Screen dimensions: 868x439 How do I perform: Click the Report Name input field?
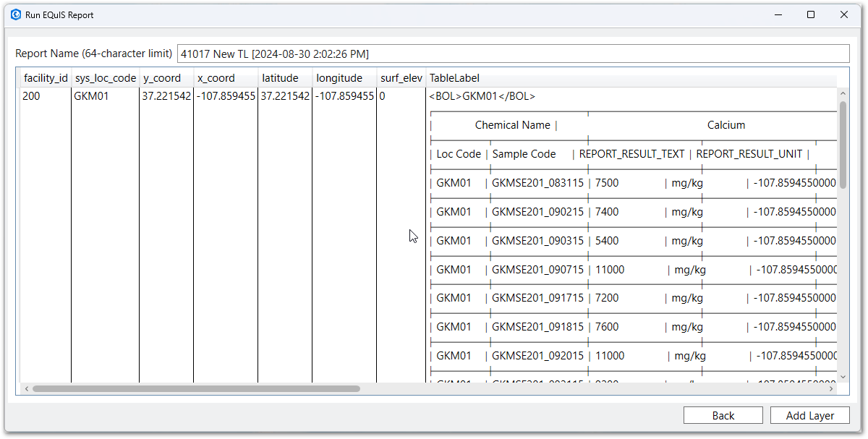[513, 54]
